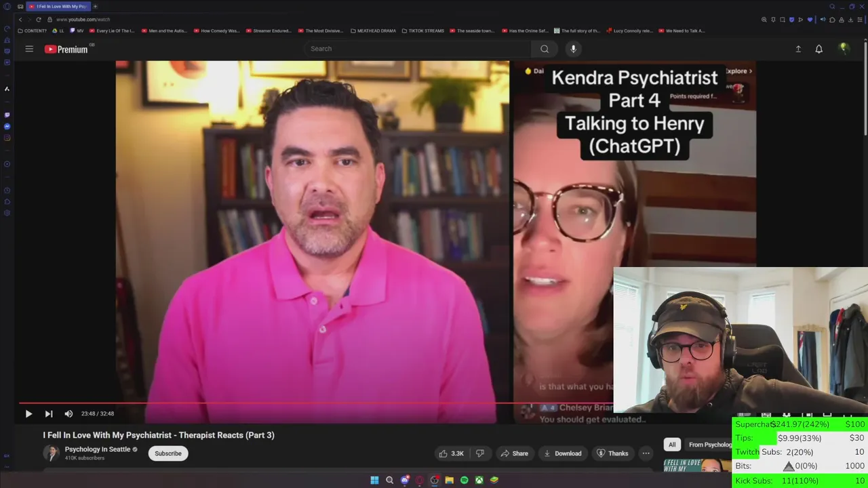Open Streamer Endured... bookmark
868x488 pixels.
[x=269, y=30]
